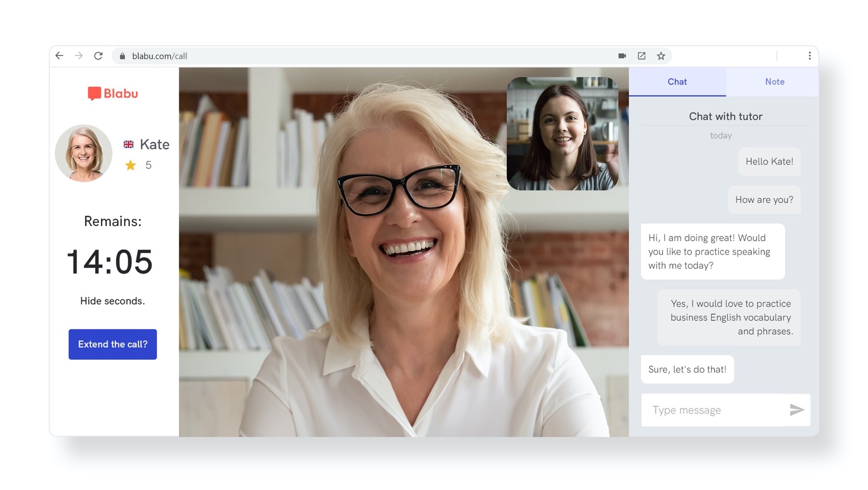Screen dimensions: 868x490
Task: Click Kate's round profile photo
Action: 83,153
